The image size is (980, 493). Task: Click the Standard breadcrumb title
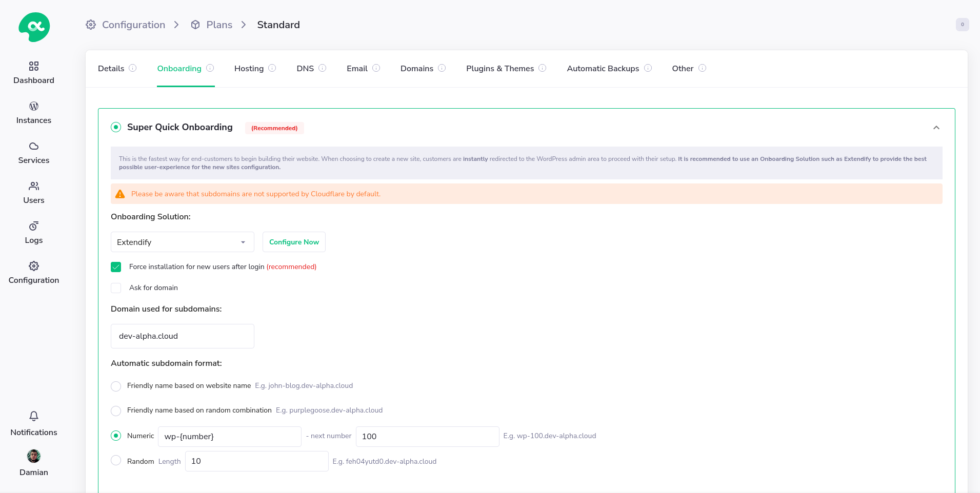(278, 25)
